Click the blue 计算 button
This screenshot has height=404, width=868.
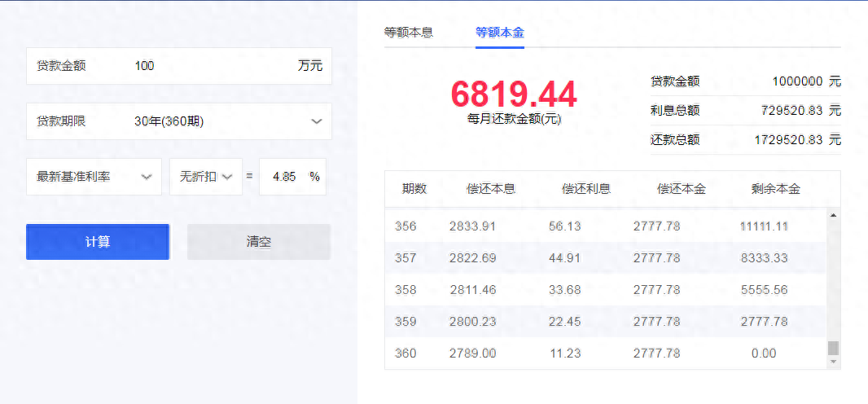[x=98, y=242]
